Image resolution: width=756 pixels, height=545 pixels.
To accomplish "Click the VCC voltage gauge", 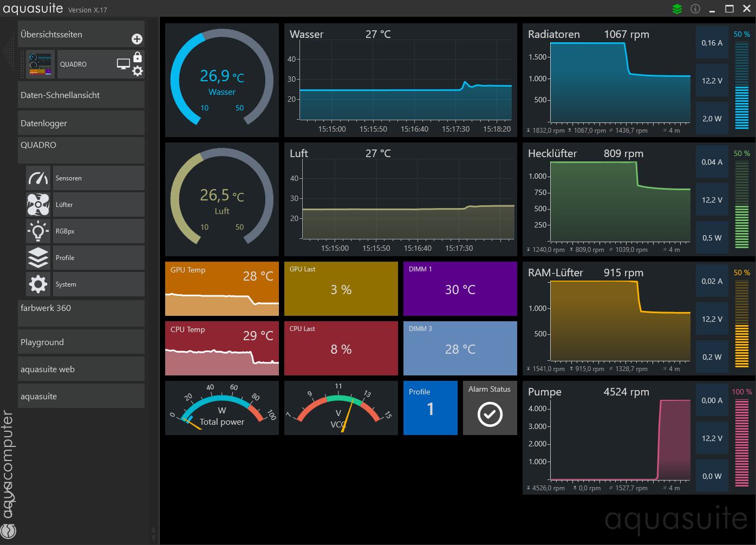I will pyautogui.click(x=341, y=408).
